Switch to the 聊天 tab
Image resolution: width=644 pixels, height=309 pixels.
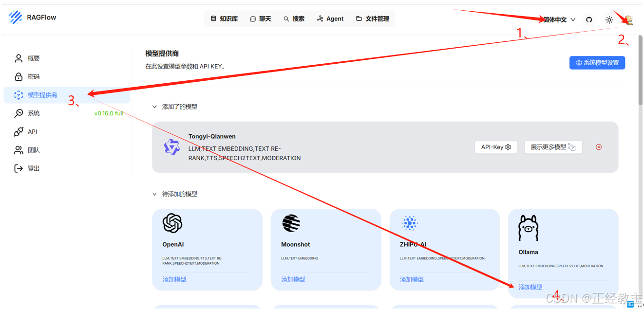coord(260,18)
